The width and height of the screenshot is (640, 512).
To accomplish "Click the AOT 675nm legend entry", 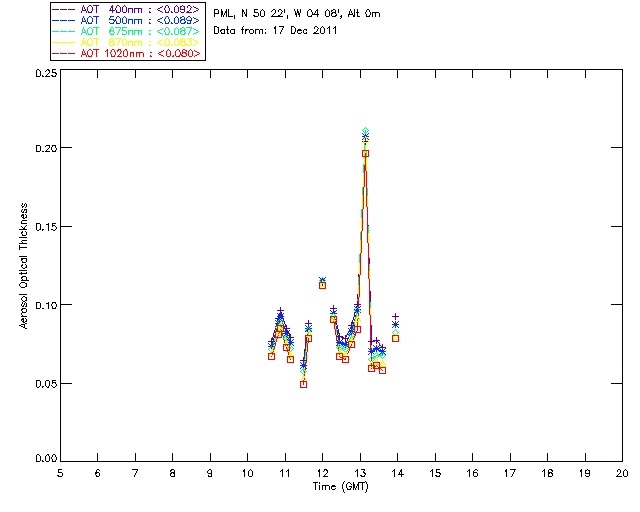I will click(x=126, y=31).
